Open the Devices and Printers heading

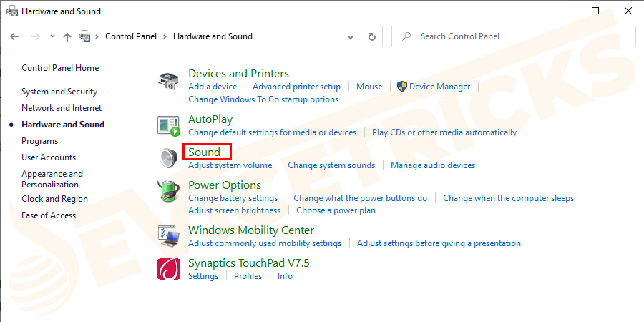[238, 74]
